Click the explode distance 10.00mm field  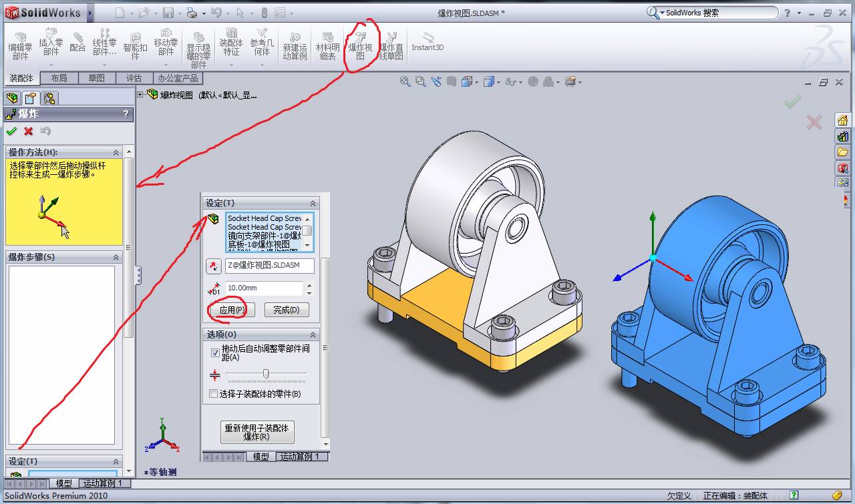(x=265, y=288)
